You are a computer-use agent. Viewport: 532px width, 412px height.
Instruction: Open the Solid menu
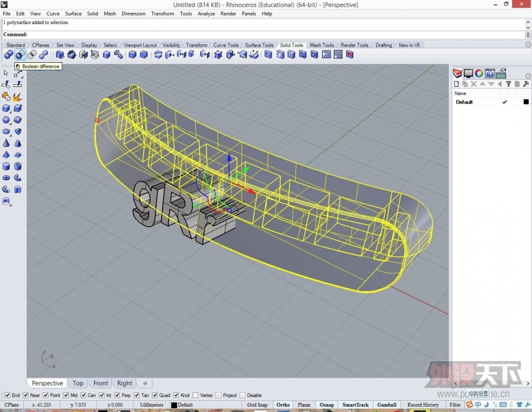click(x=92, y=13)
